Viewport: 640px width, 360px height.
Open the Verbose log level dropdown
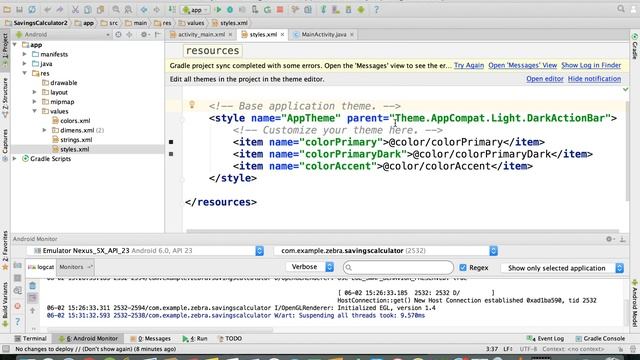click(310, 267)
